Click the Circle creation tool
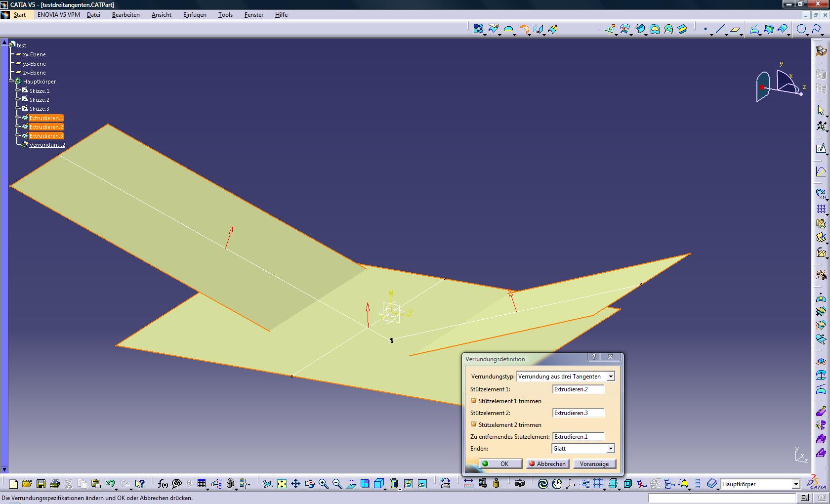Viewport: 830px width, 504px height. pyautogui.click(x=801, y=30)
